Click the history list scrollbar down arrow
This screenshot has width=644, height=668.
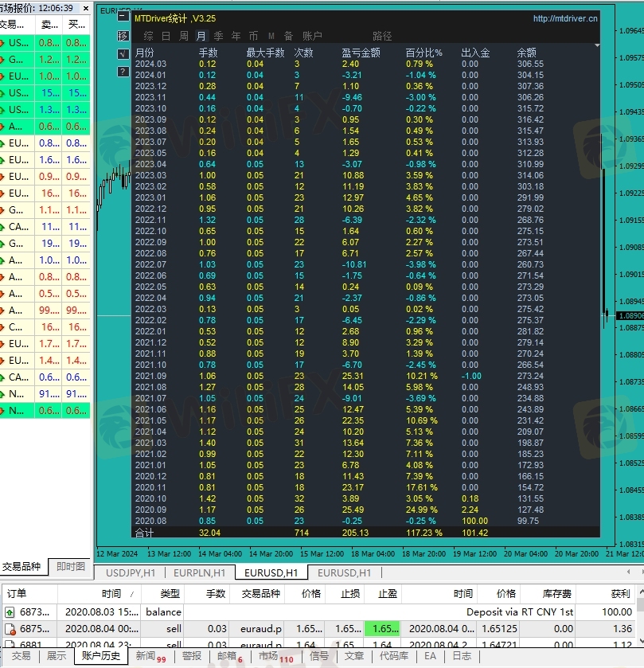tap(641, 641)
